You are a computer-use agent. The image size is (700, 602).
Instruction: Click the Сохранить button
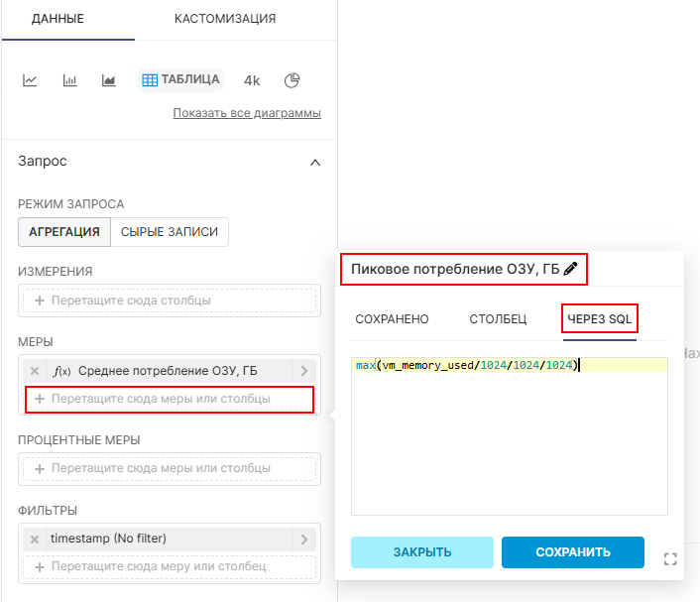pyautogui.click(x=573, y=552)
